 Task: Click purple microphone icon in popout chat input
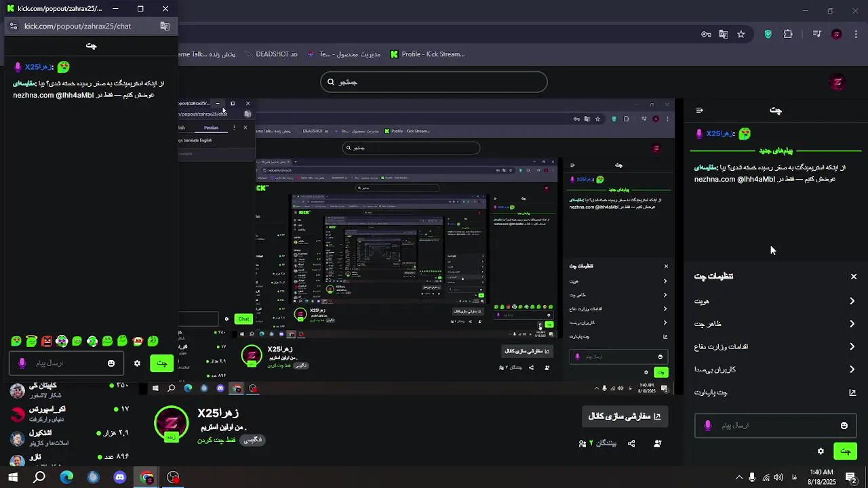point(22,363)
